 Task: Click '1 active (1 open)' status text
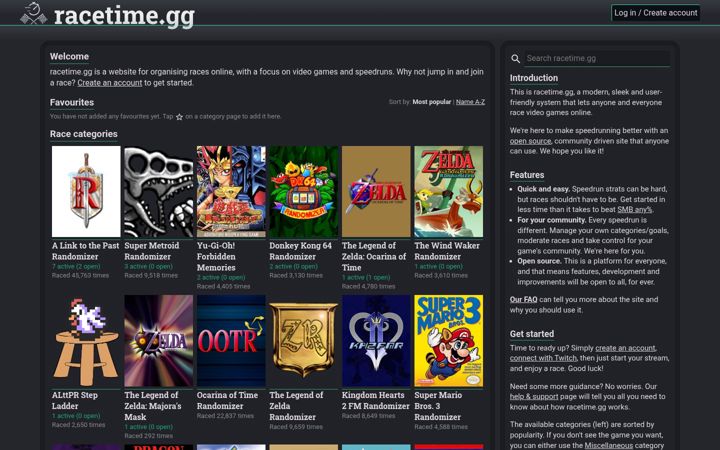[x=366, y=277]
